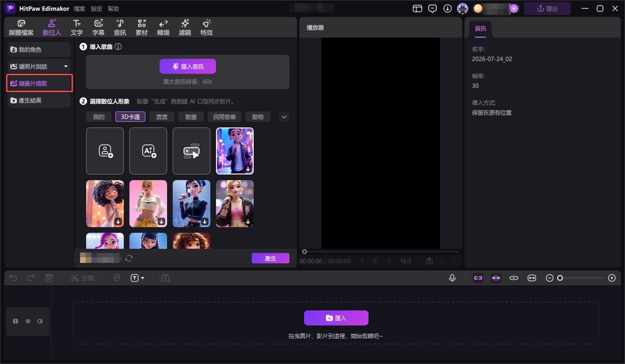Viewport: 625px width, 364px height.
Task: Toggle track visibility eye icon
Action: click(x=28, y=321)
